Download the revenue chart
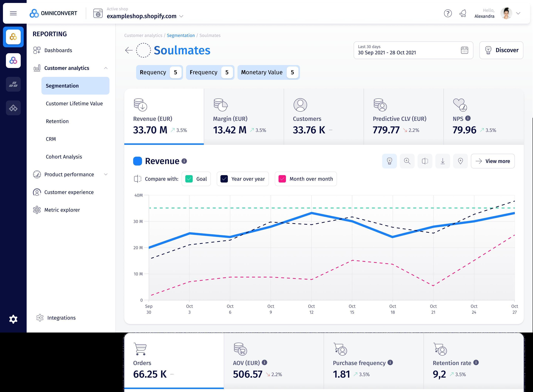The image size is (533, 392). tap(443, 161)
